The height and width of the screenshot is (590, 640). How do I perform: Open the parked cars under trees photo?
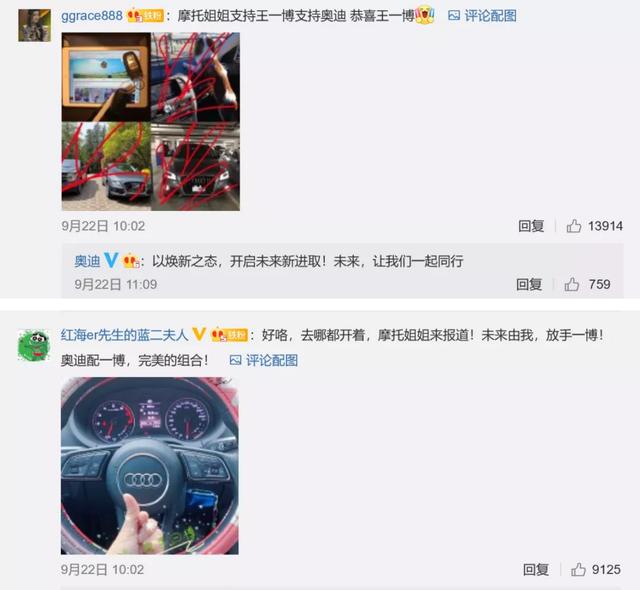coord(106,166)
